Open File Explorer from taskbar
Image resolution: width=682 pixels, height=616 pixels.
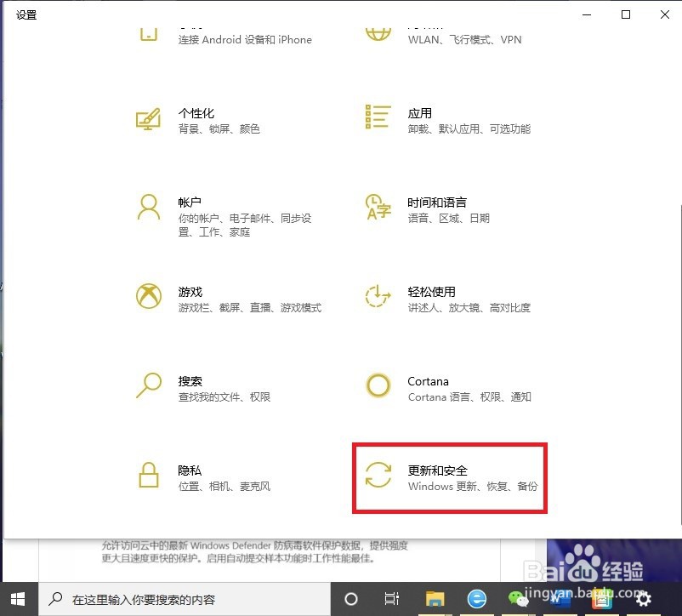click(x=435, y=599)
